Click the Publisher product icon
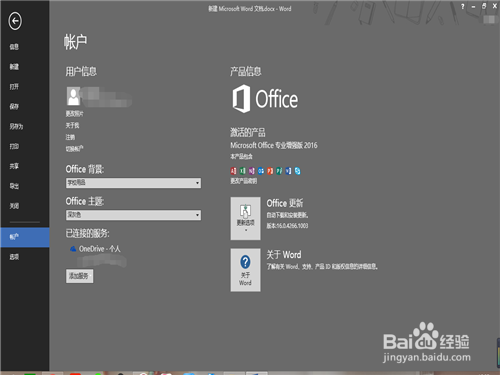This screenshot has height=375, width=500. pos(279,171)
